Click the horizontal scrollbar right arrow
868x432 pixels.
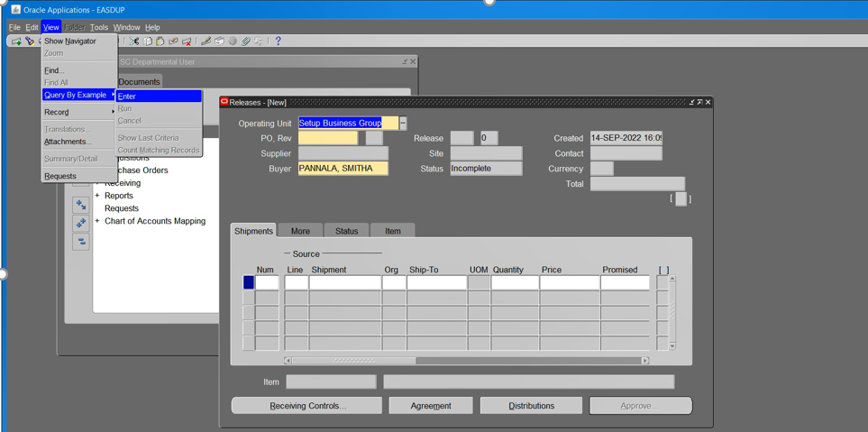pyautogui.click(x=644, y=361)
